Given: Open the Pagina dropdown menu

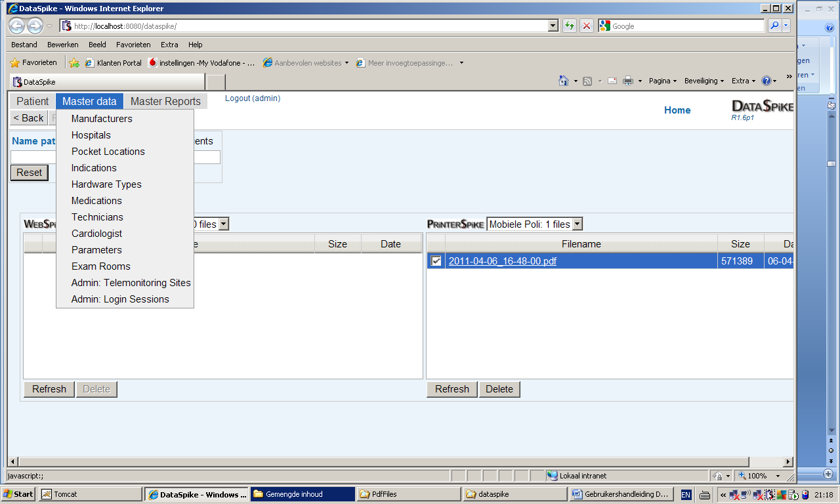Looking at the screenshot, I should pyautogui.click(x=663, y=81).
